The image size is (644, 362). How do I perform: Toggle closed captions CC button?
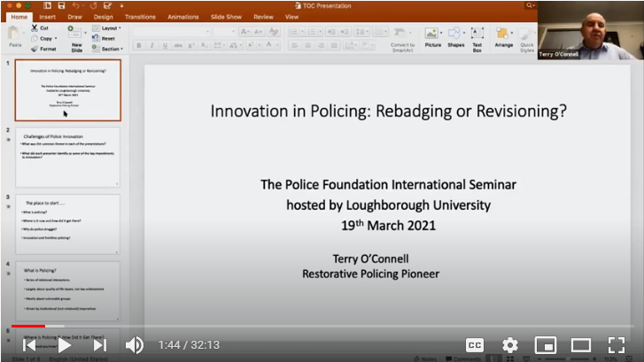click(x=475, y=345)
